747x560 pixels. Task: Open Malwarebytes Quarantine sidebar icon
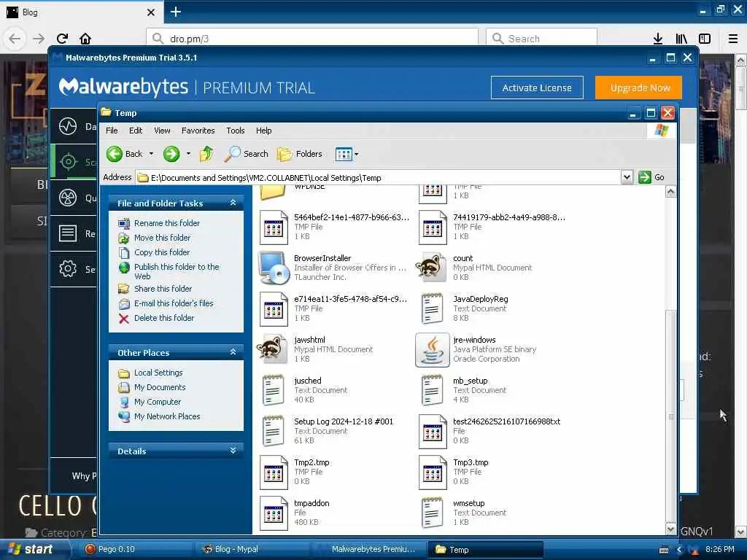68,198
